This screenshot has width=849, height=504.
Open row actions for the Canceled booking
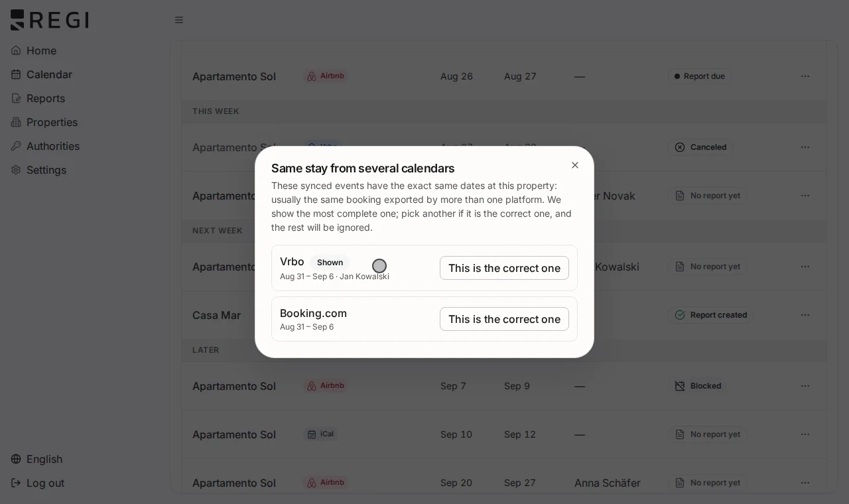[x=805, y=147]
